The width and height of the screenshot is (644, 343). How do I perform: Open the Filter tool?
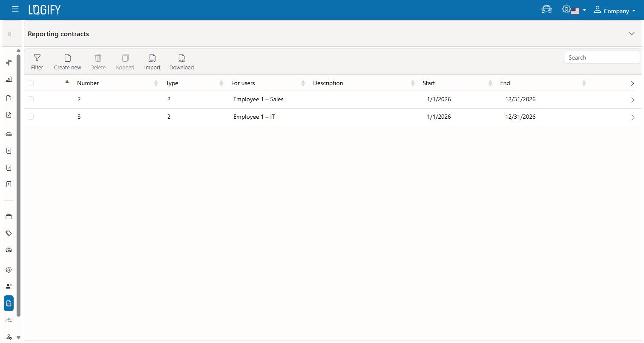[37, 62]
